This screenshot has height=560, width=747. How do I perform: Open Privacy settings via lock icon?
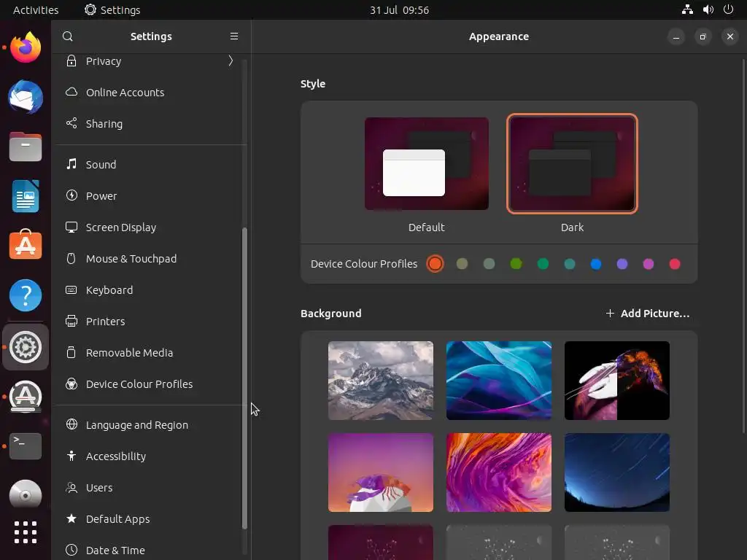click(71, 61)
